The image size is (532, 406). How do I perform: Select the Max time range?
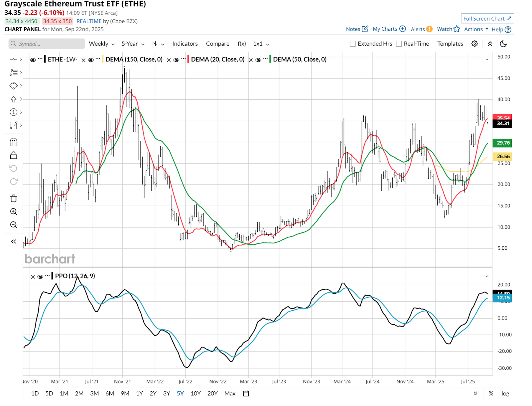tap(230, 393)
